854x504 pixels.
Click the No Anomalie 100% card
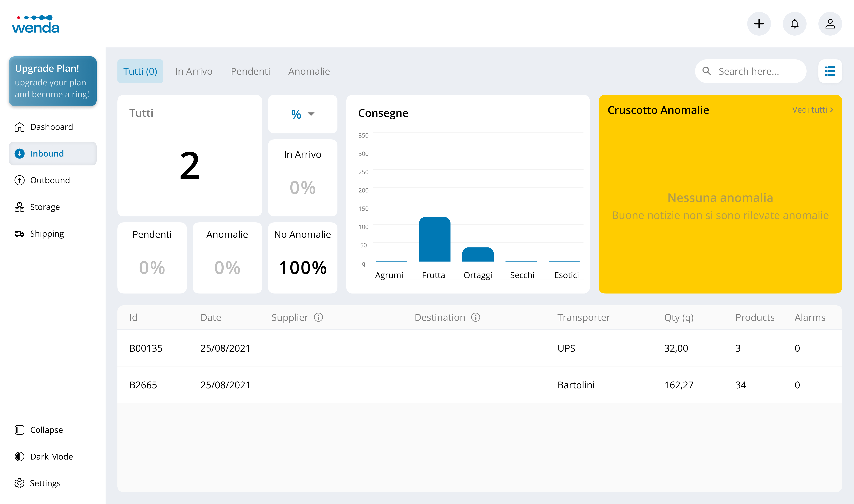pyautogui.click(x=303, y=258)
